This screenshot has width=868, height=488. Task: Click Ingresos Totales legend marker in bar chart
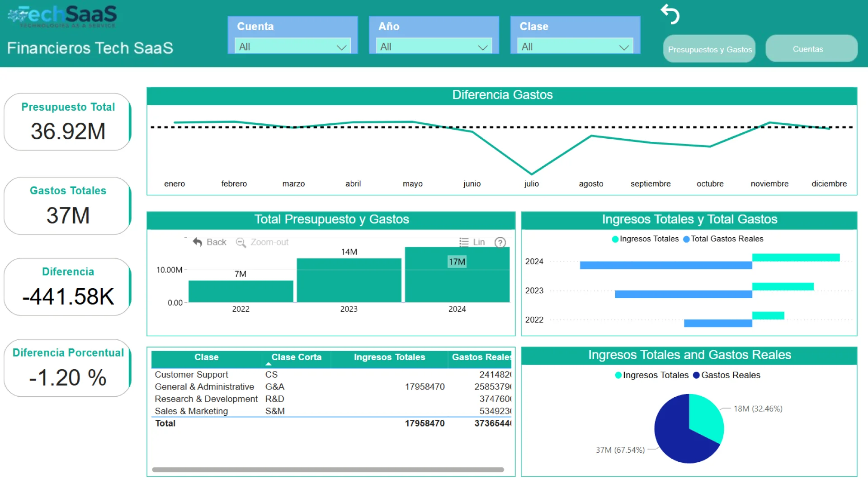[x=615, y=239]
